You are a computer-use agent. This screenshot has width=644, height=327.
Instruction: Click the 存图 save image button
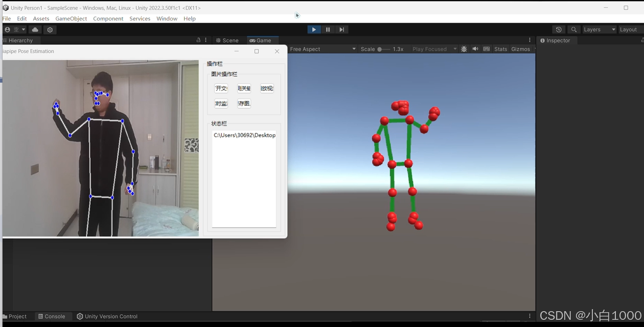243,103
